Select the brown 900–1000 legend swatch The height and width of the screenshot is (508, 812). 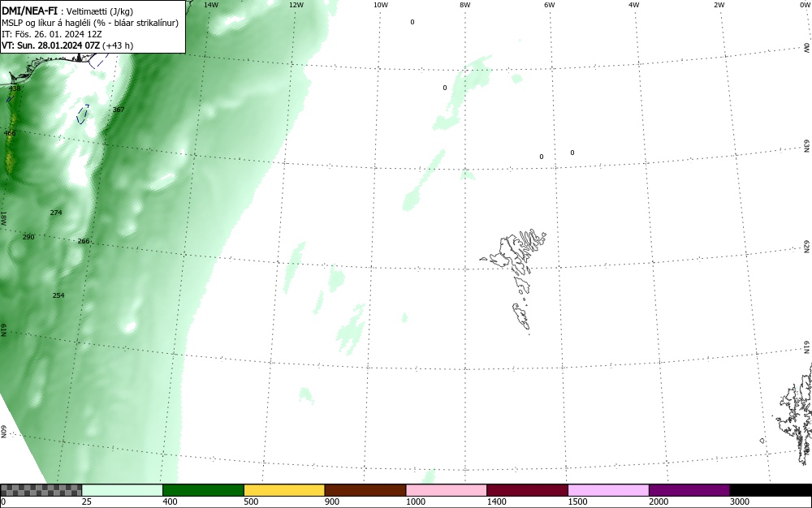point(365,490)
